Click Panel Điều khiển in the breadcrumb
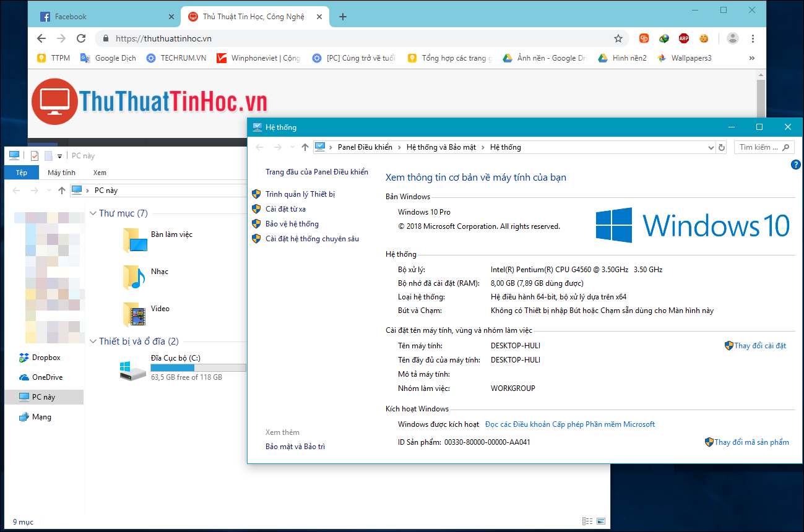 (x=365, y=147)
